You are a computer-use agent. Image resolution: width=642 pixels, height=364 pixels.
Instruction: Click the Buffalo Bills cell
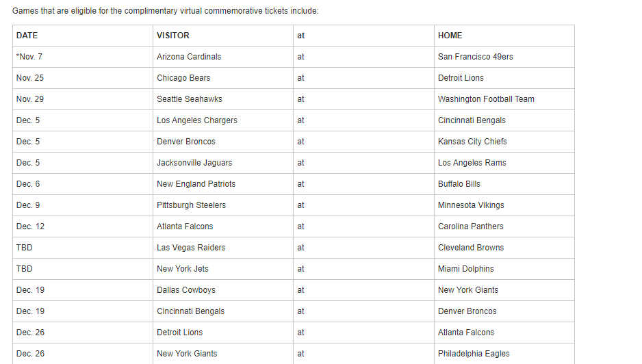coord(504,184)
